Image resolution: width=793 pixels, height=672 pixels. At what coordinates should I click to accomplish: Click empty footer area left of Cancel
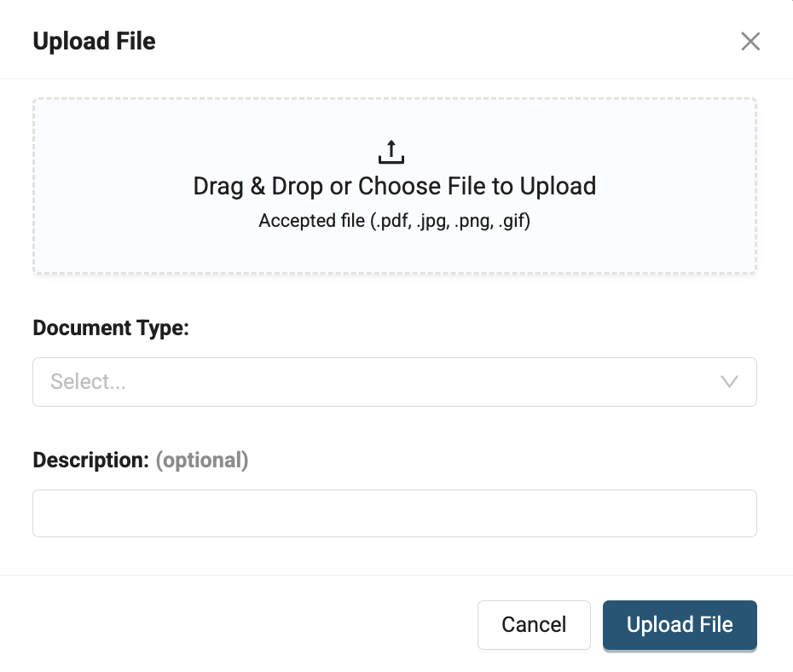(239, 625)
